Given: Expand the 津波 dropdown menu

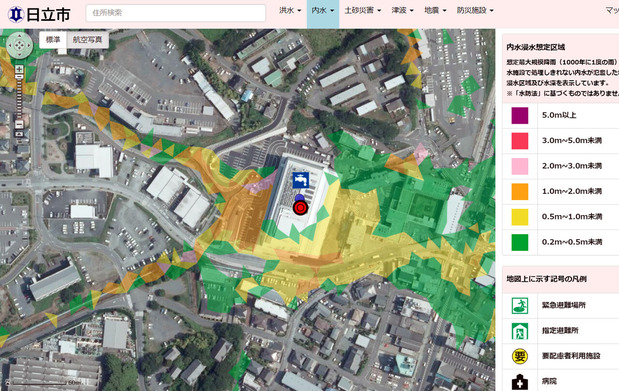Looking at the screenshot, I should 402,11.
